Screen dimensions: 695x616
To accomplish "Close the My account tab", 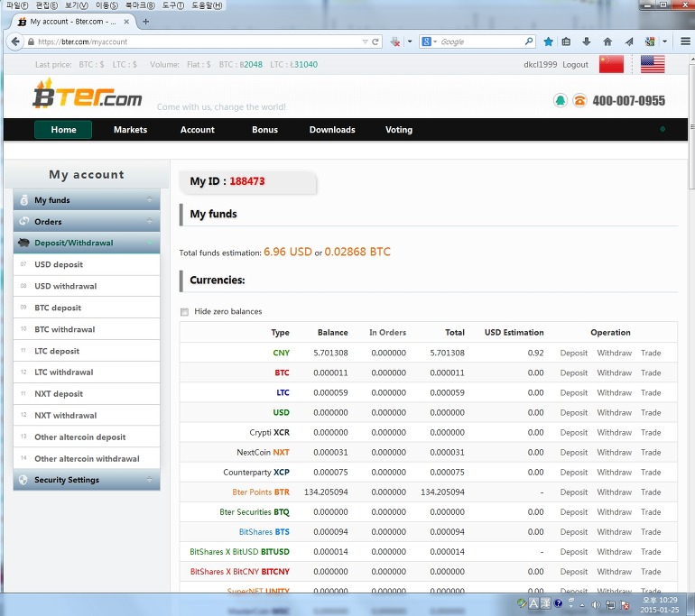I will coord(126,22).
